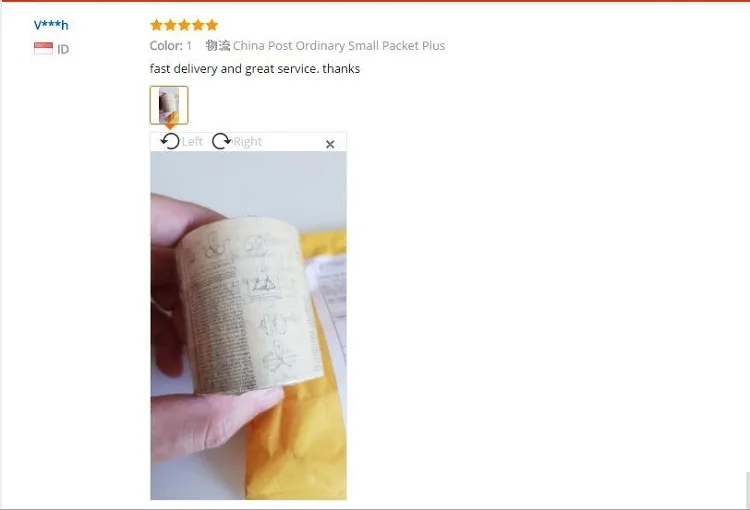Click the 'Right' rotate label
This screenshot has height=510, width=750.
(248, 142)
